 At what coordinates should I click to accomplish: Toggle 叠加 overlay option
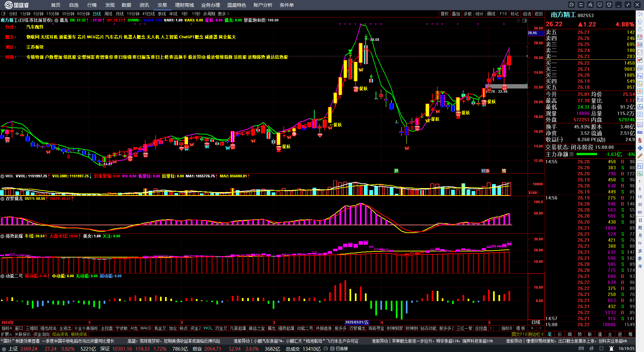(x=456, y=14)
